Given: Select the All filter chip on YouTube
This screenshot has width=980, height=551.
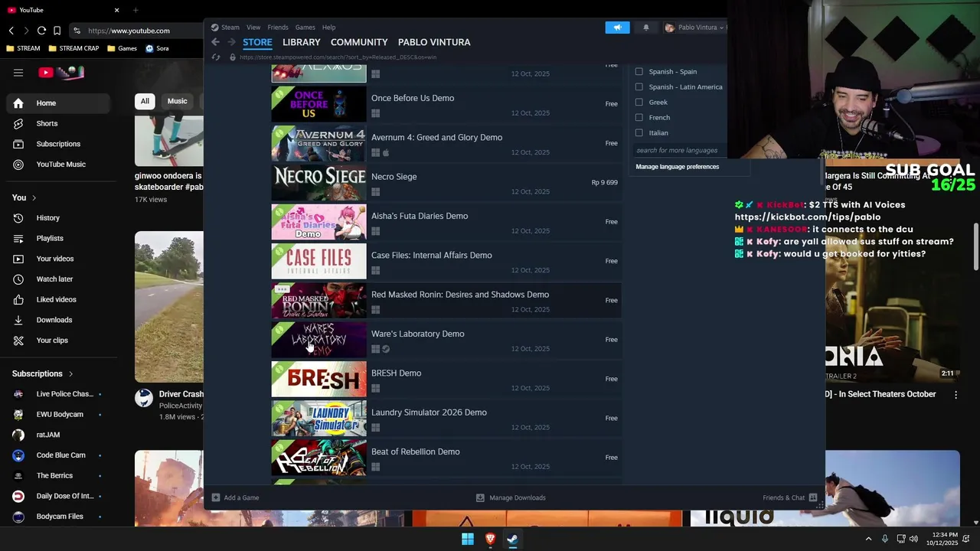Looking at the screenshot, I should click(x=145, y=101).
